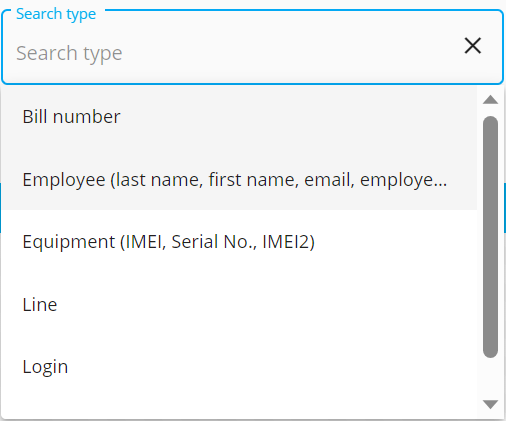The height and width of the screenshot is (421, 506).
Task: Click the down triangle under the scrollbar
Action: tap(490, 404)
